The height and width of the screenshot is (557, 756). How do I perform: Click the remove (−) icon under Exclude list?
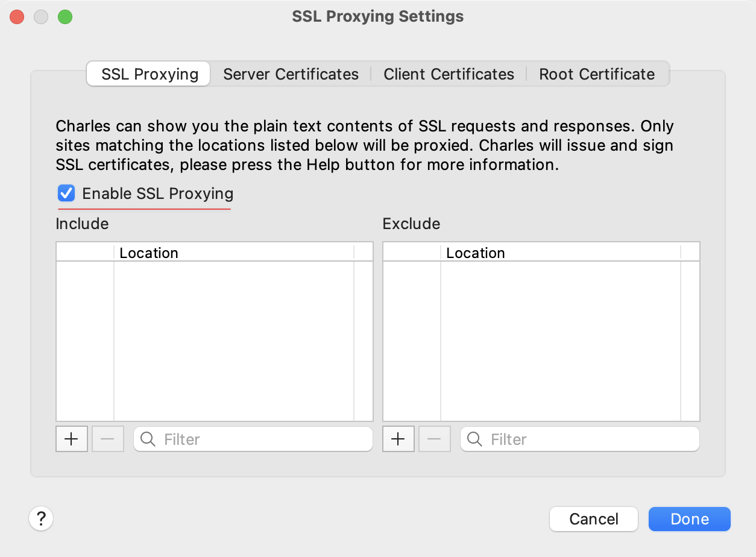pos(434,439)
